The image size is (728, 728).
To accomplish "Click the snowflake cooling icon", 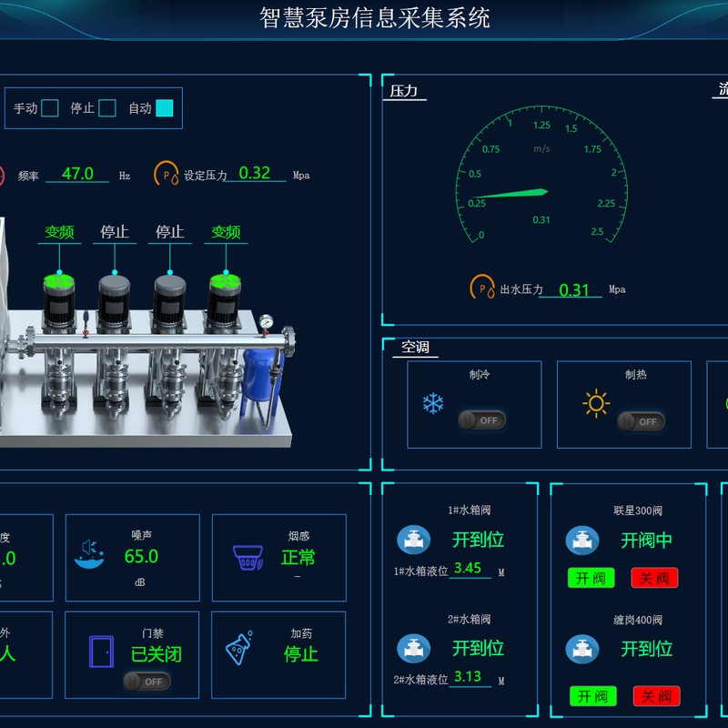I will pyautogui.click(x=433, y=403).
